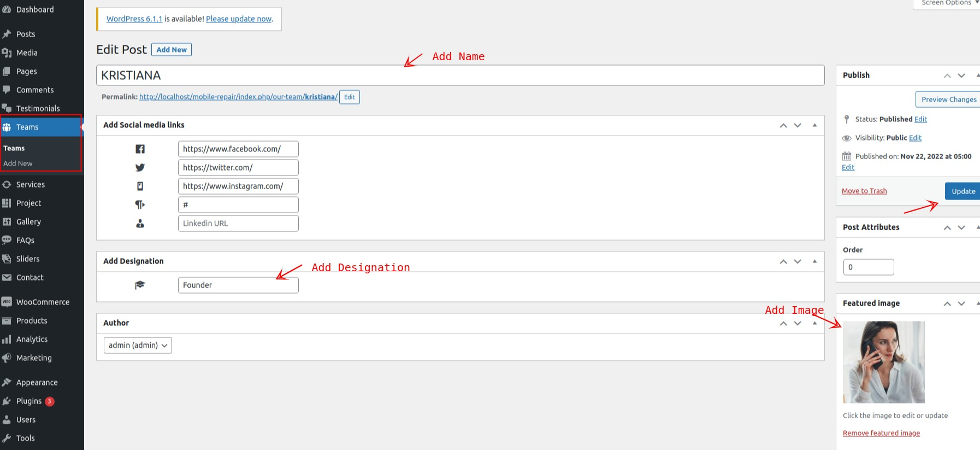Select Add New under Teams submenu

tap(18, 163)
